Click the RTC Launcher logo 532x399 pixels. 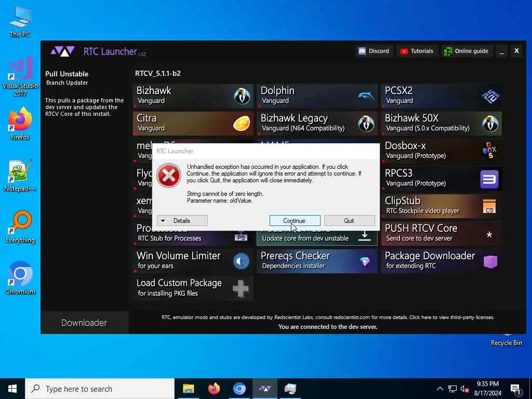pyautogui.click(x=62, y=51)
